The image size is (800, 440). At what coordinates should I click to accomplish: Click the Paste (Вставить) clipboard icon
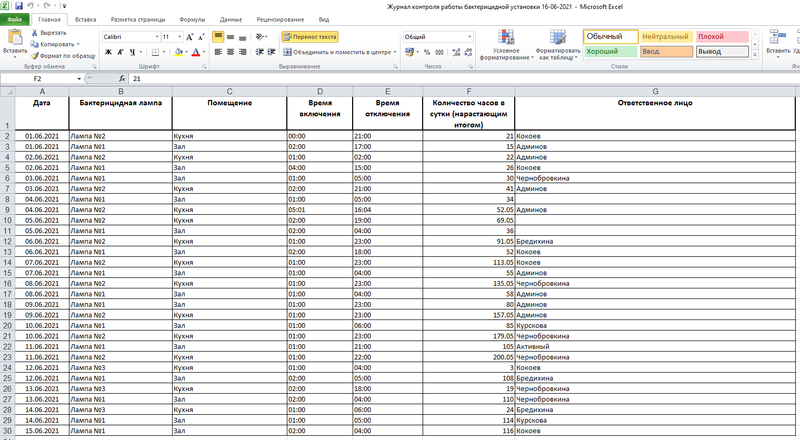pyautogui.click(x=15, y=37)
